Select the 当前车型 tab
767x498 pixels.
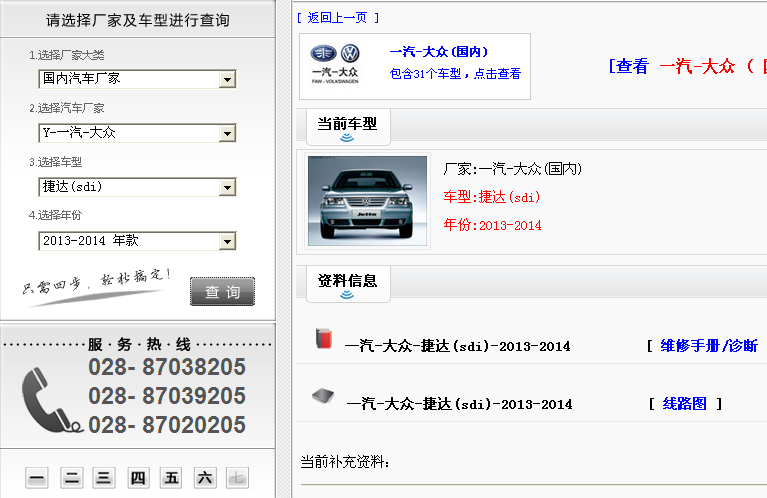[x=348, y=127]
